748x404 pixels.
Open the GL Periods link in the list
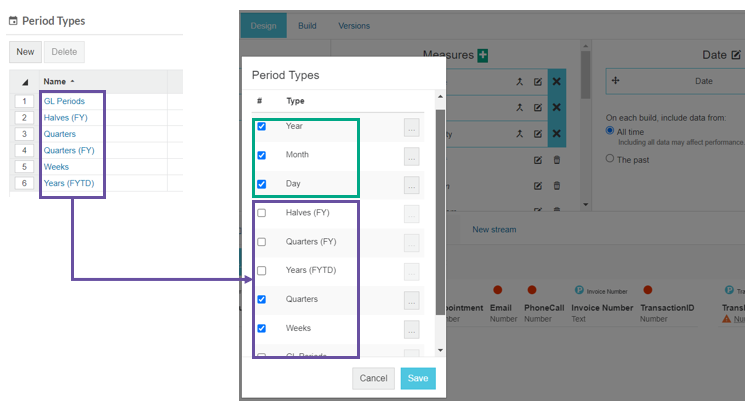64,101
